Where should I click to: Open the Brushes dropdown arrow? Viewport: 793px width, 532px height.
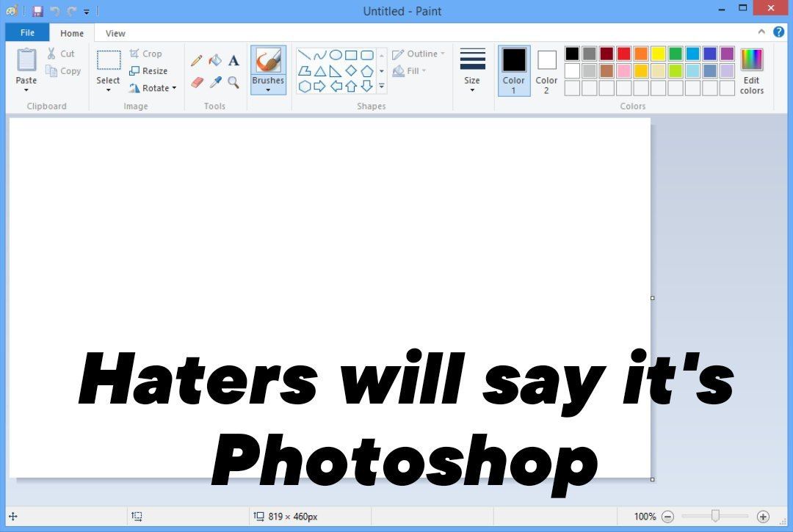tap(268, 90)
